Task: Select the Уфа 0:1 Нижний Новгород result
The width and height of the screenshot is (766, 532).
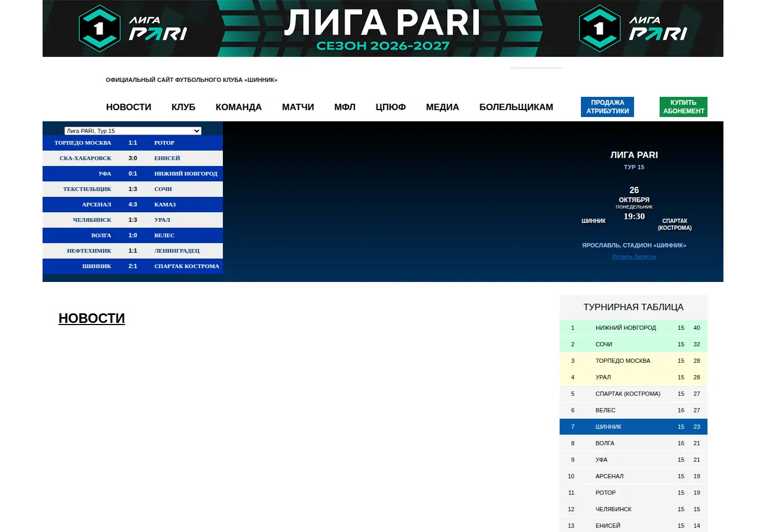Action: tap(133, 173)
